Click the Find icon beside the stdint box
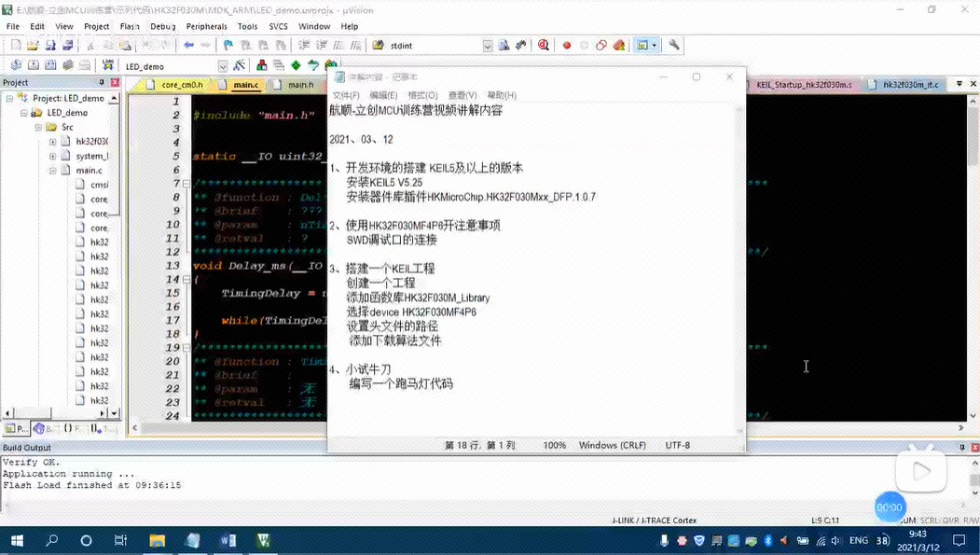The width and height of the screenshot is (980, 555). (x=504, y=45)
